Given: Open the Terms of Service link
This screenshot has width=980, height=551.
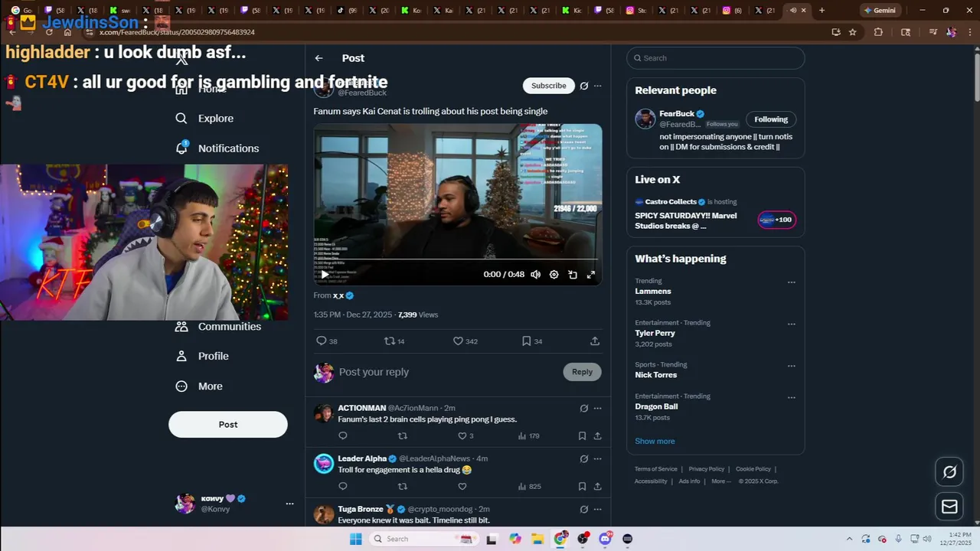Looking at the screenshot, I should pos(656,469).
